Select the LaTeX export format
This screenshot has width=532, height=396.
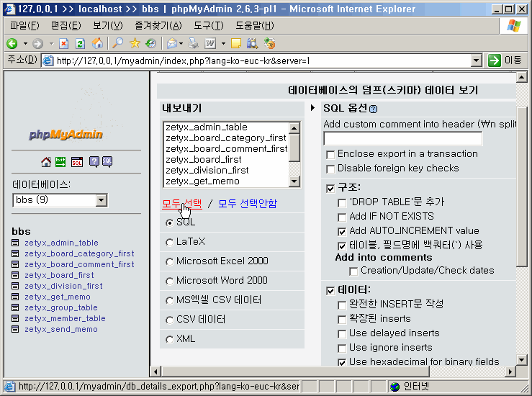point(169,243)
